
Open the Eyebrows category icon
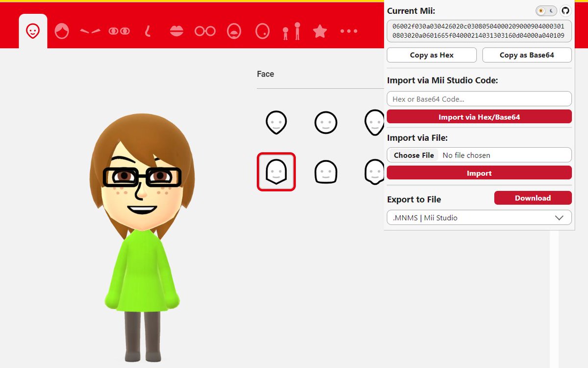[90, 31]
